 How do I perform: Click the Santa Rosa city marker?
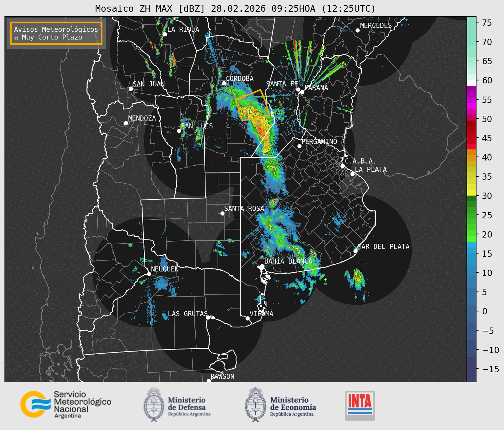[x=222, y=213]
